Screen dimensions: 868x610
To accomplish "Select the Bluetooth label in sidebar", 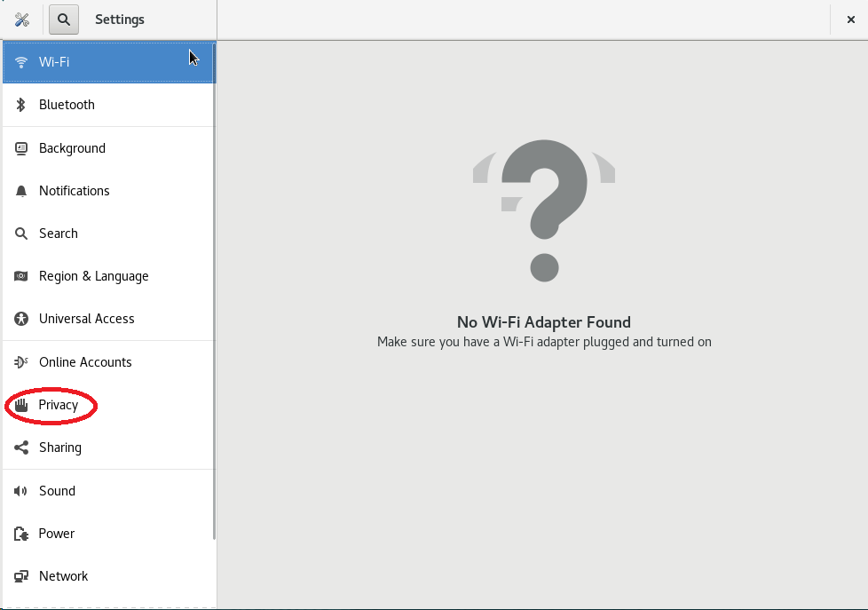I will tap(67, 105).
